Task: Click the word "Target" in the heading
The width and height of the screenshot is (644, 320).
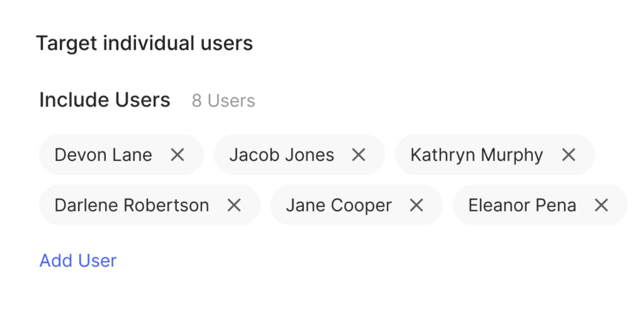Action: click(x=67, y=43)
